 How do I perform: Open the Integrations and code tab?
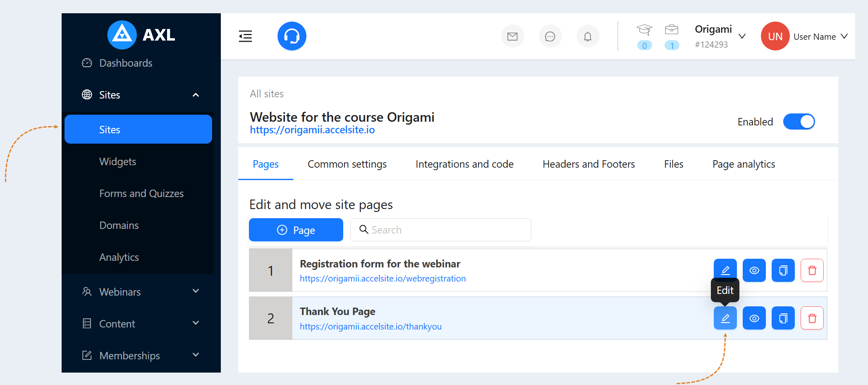(x=464, y=164)
